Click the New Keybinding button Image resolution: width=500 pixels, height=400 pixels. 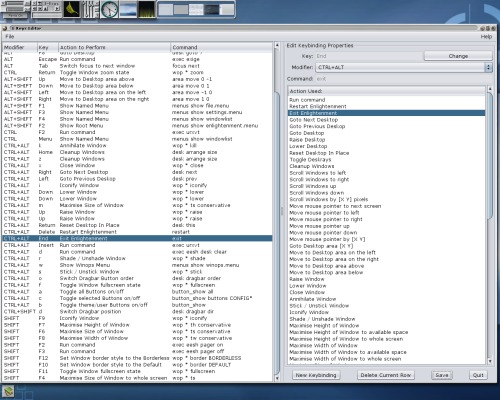click(x=316, y=375)
